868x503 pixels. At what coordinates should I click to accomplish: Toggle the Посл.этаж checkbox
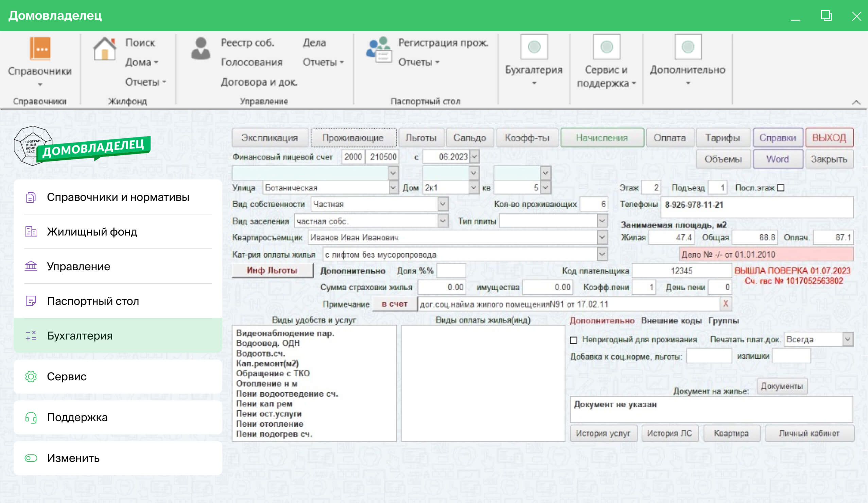781,188
